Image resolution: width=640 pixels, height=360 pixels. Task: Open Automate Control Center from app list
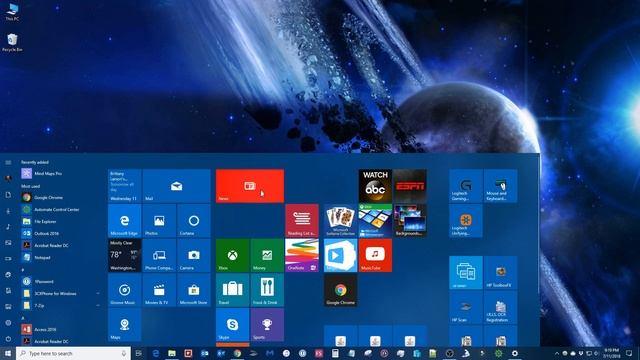pyautogui.click(x=59, y=209)
